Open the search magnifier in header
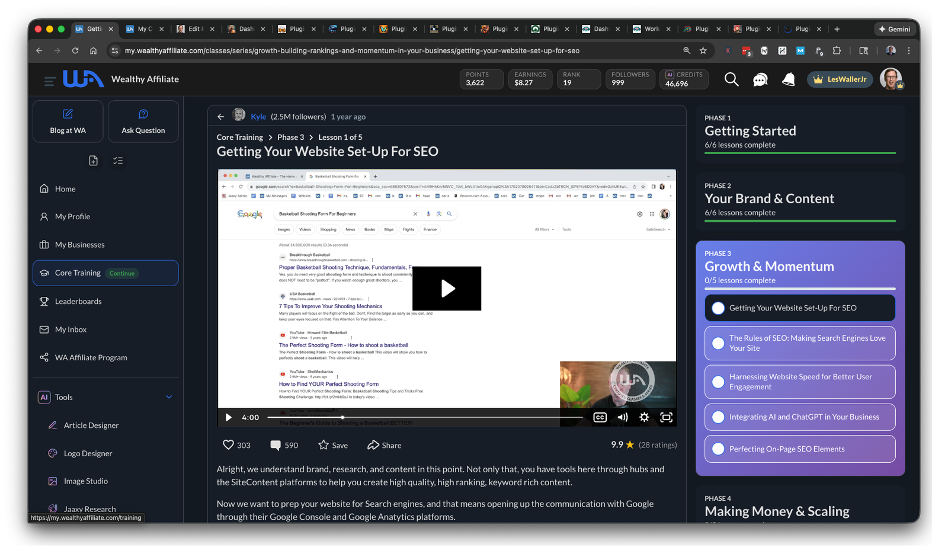The width and height of the screenshot is (948, 560). (x=731, y=79)
